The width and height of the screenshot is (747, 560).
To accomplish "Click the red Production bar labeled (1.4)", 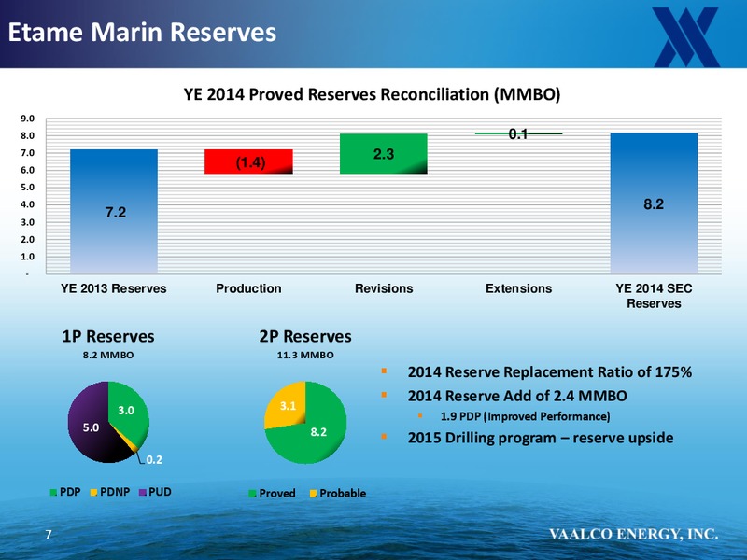I will tap(248, 161).
